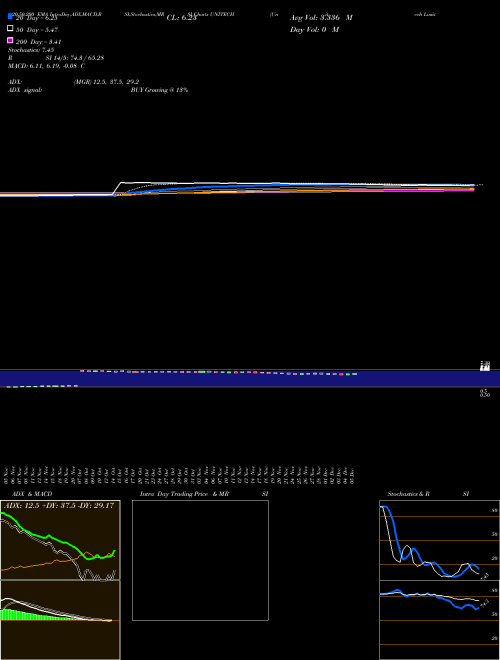This screenshot has height=660, width=500.
Task: Click the '(MGR) 12.5, 37.5, 29.2' ADX values
Action: pyautogui.click(x=106, y=82)
